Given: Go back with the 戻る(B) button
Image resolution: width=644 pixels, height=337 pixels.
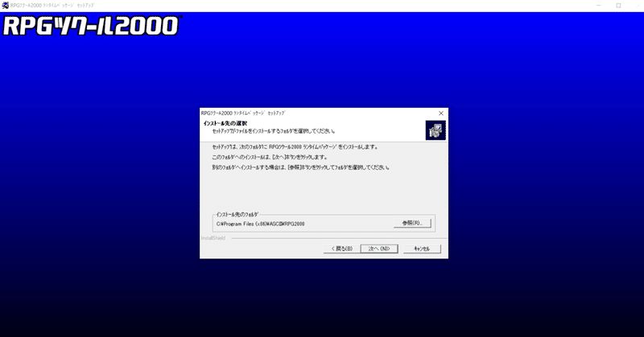Looking at the screenshot, I should (x=341, y=249).
